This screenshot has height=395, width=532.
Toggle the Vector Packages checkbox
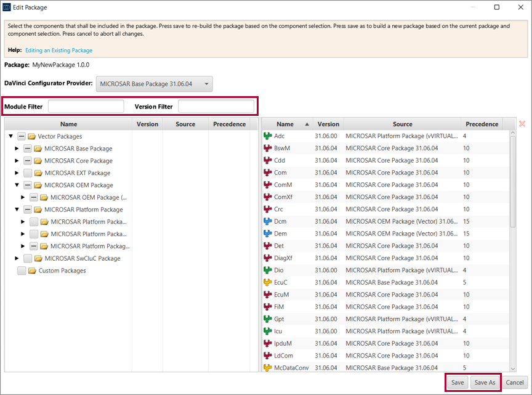22,137
